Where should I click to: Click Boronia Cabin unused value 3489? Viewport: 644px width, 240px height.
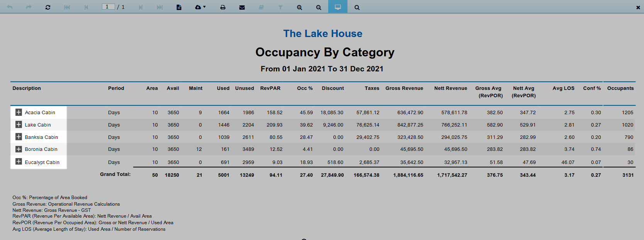(248, 149)
